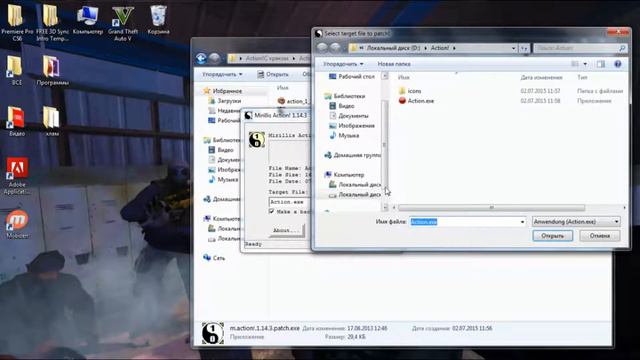Open the FREE 3D Sync Intro Temp folder

pos(52,22)
